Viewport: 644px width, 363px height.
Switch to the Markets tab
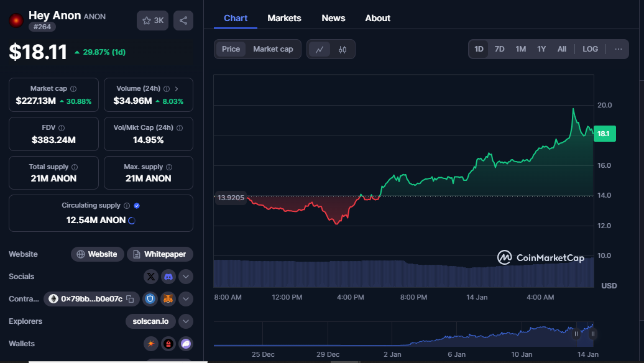coord(284,18)
